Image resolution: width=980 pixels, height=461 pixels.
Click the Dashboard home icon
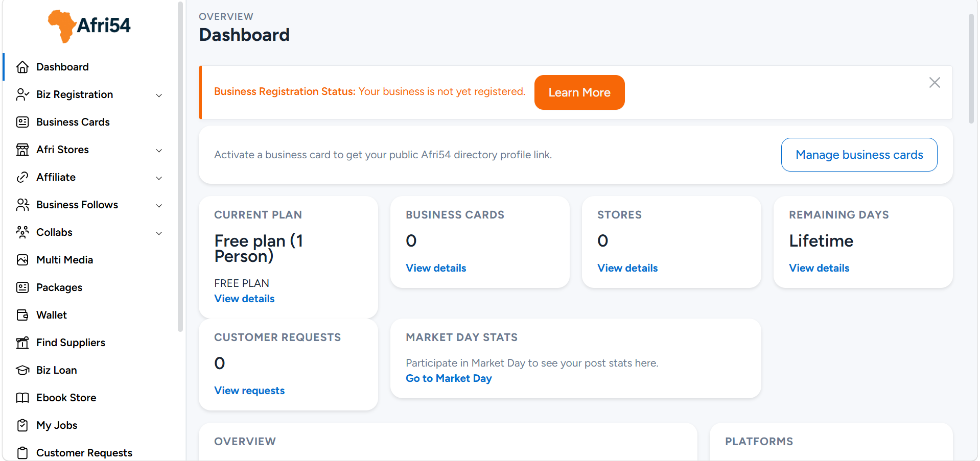pyautogui.click(x=22, y=67)
